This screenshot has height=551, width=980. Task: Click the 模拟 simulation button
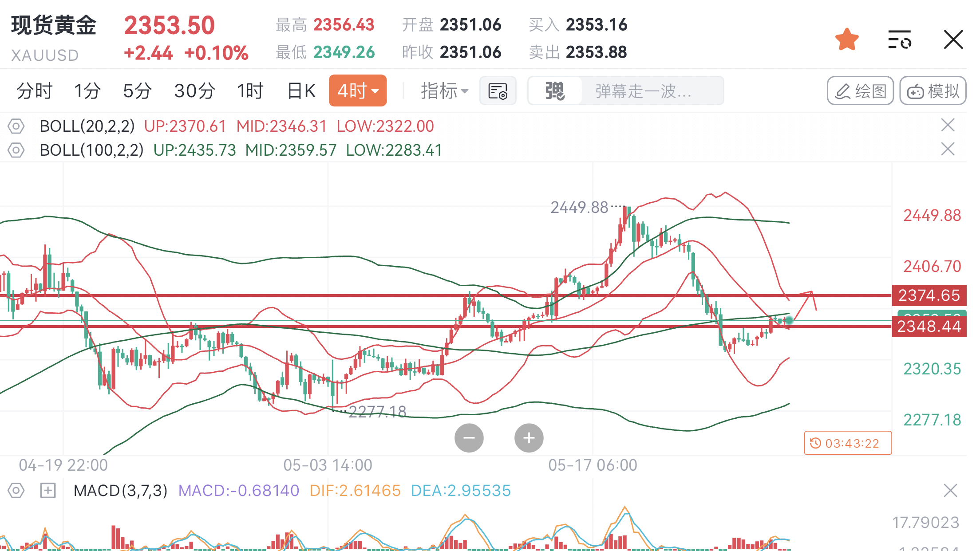[933, 91]
